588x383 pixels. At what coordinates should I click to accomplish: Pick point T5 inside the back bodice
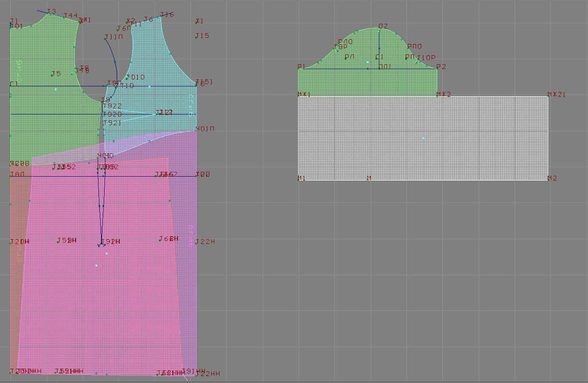tap(52, 75)
